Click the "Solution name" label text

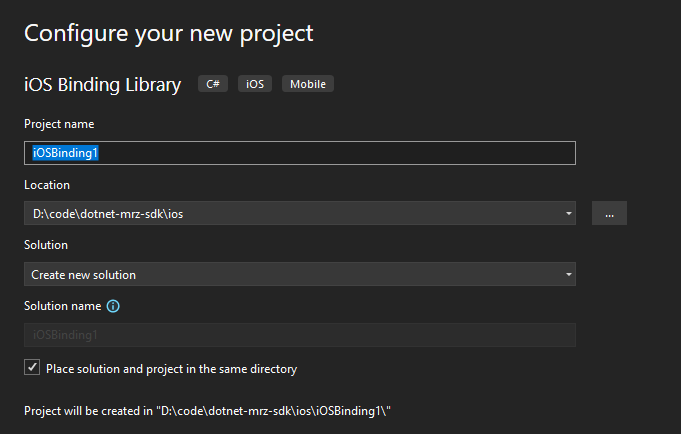(61, 306)
